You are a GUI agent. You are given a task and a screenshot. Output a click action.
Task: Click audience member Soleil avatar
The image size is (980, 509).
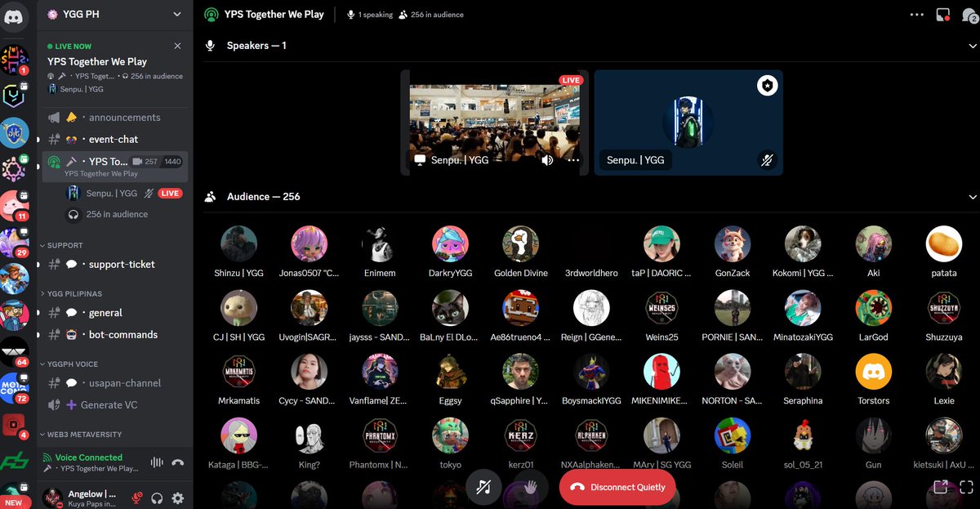click(x=733, y=436)
